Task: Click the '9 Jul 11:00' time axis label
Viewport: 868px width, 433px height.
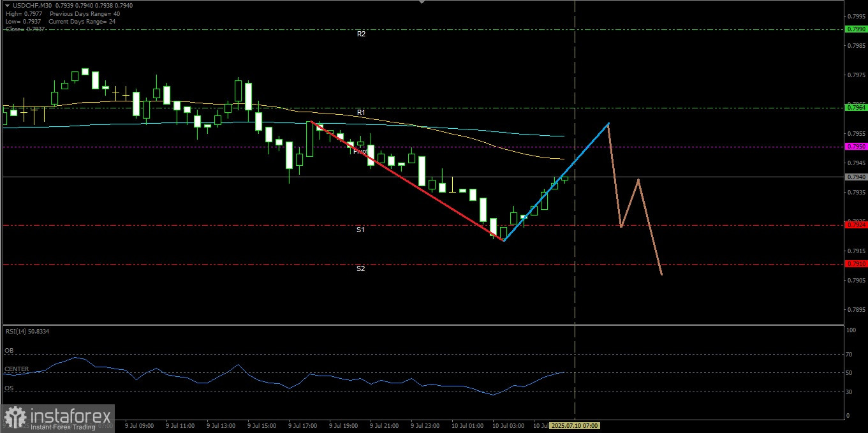Action: click(180, 425)
